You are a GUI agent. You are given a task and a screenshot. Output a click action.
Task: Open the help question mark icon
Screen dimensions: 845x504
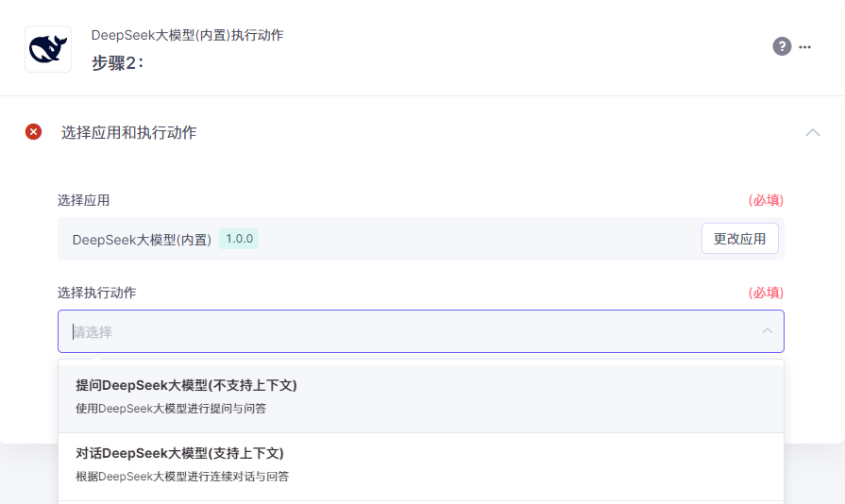[x=782, y=46]
